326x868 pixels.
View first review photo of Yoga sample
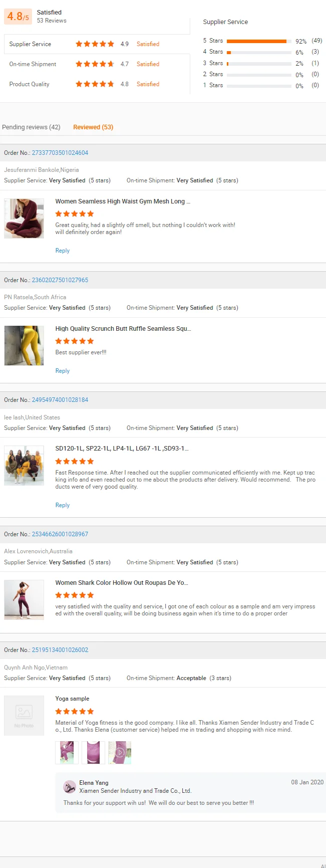[x=67, y=753]
